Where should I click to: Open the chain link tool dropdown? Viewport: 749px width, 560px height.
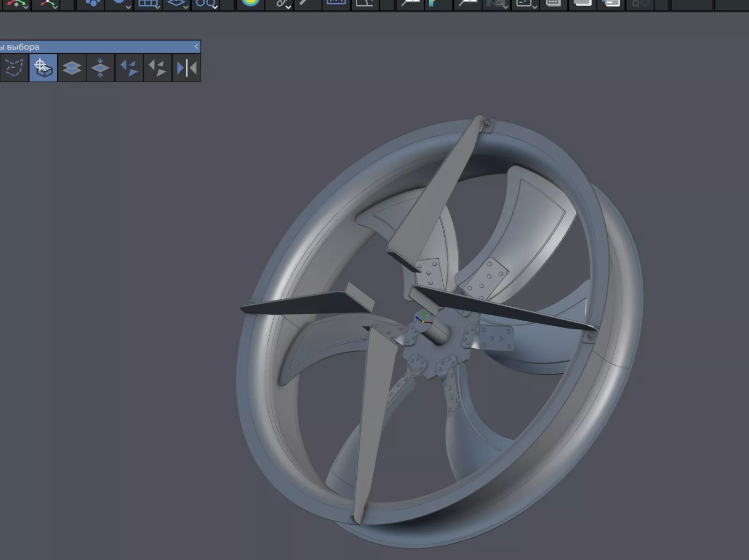click(x=288, y=7)
